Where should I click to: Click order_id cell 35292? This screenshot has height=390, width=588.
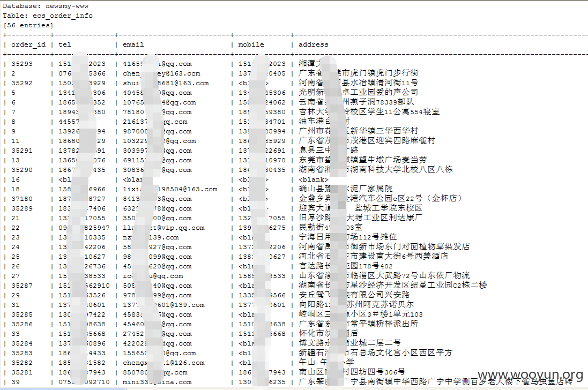[x=22, y=83]
